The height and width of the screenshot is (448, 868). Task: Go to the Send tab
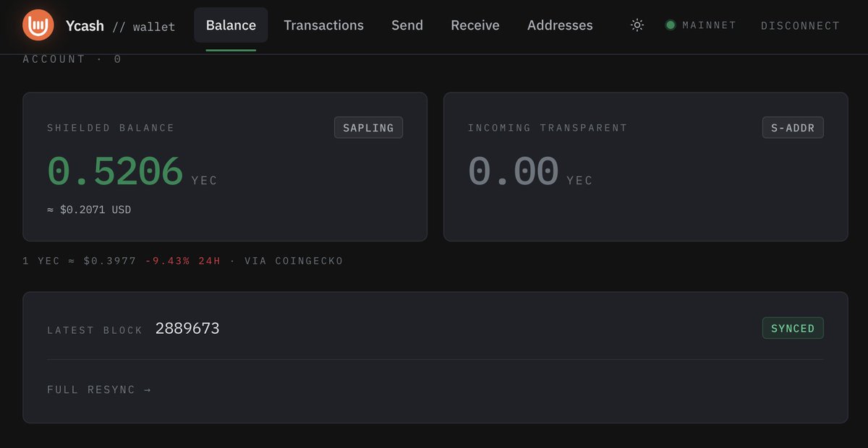(407, 25)
